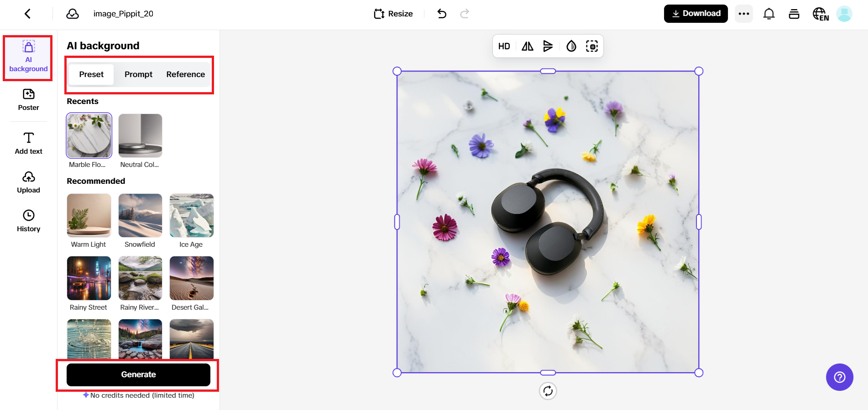Open the three-dot more options menu
Viewport: 868px width, 410px height.
[744, 14]
